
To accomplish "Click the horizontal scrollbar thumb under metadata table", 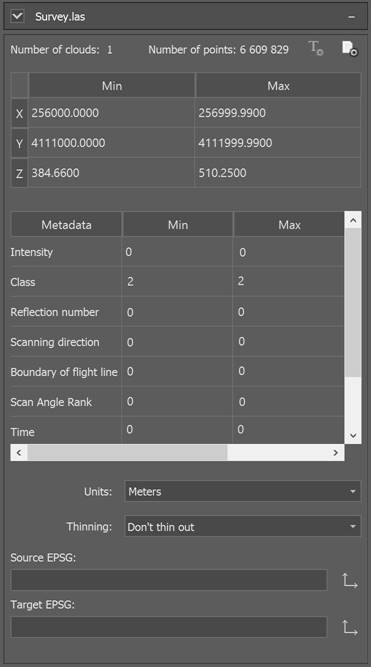I will coord(127,453).
